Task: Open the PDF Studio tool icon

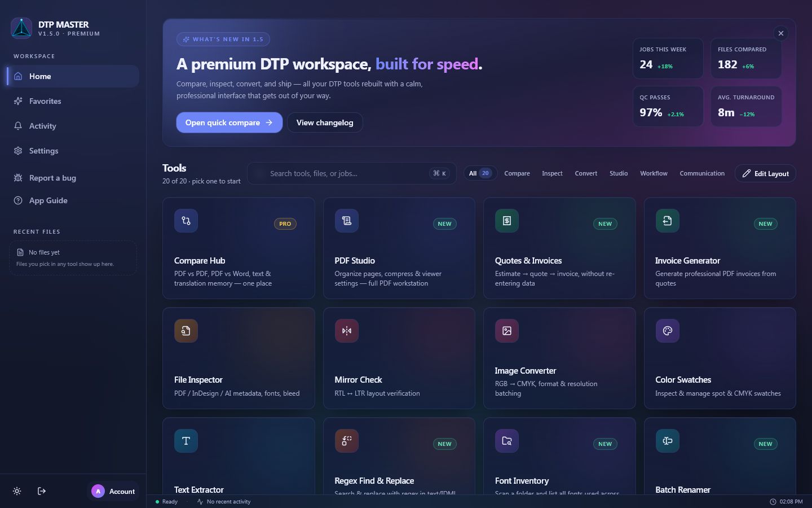Action: tap(346, 221)
